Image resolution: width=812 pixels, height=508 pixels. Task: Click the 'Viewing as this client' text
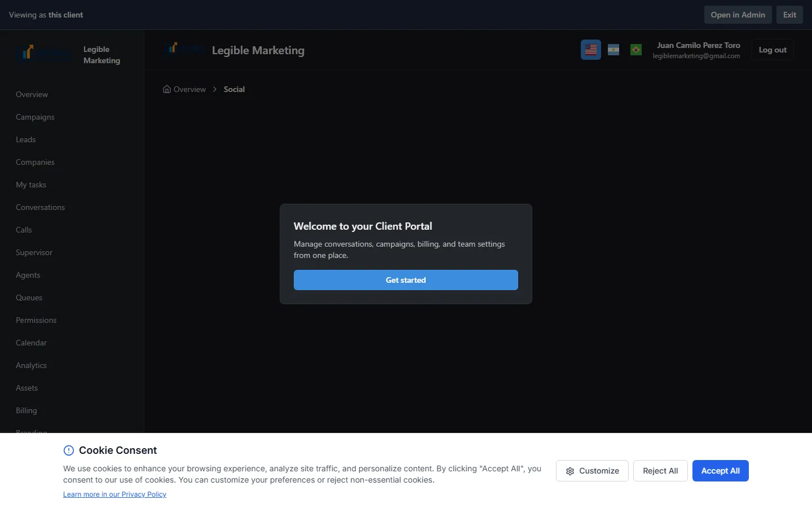[x=46, y=15]
